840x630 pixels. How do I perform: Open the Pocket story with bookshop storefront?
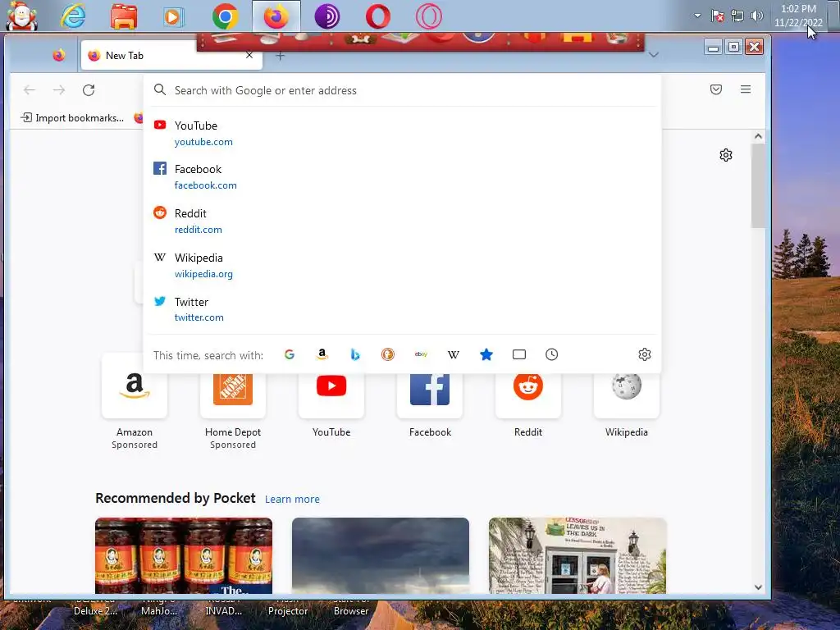577,555
